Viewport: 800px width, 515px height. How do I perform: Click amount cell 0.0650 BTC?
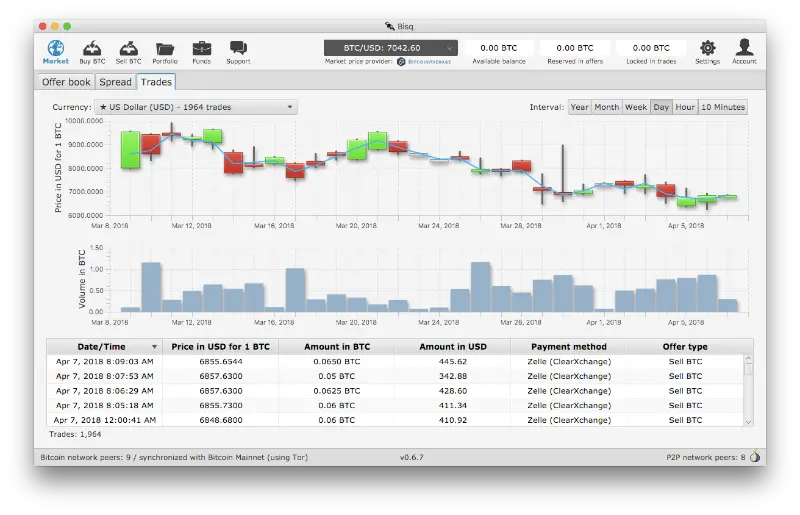[337, 361]
